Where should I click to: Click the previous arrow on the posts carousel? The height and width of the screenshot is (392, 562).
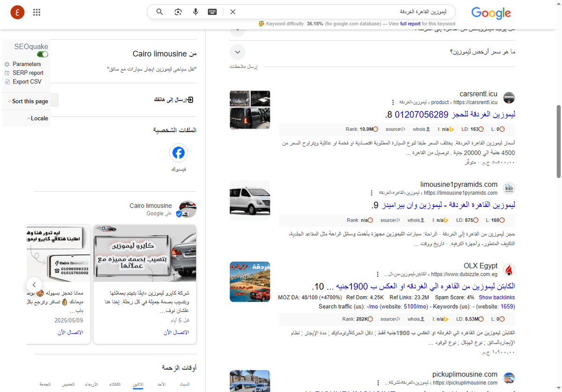coord(34,285)
